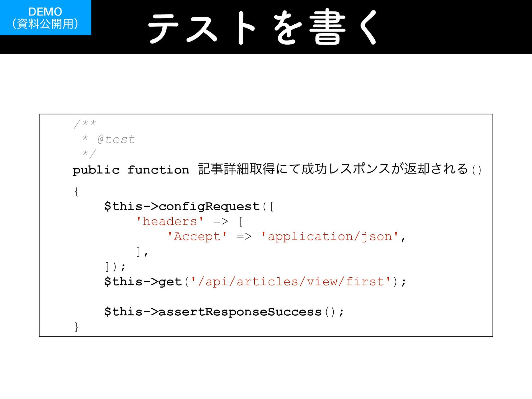Click the blue DEMO label badge
532x399 pixels.
(45, 12)
